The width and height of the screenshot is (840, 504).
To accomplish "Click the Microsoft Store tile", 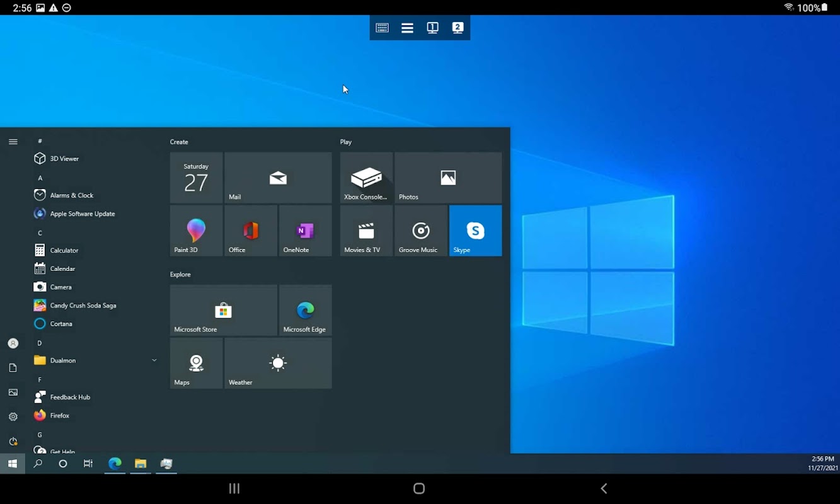I will pyautogui.click(x=223, y=310).
